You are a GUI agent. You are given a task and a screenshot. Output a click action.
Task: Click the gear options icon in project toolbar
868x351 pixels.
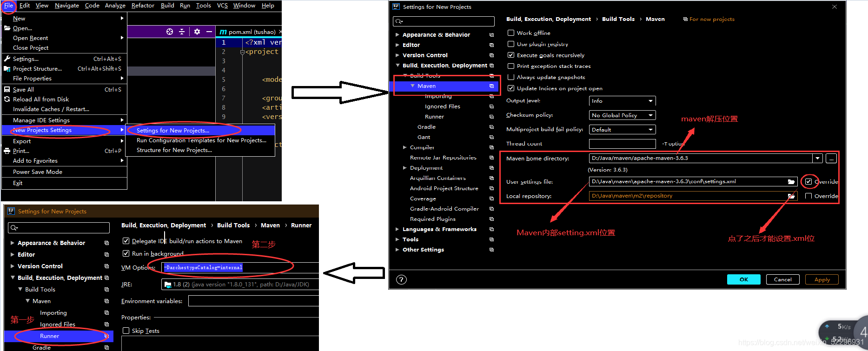(x=197, y=32)
